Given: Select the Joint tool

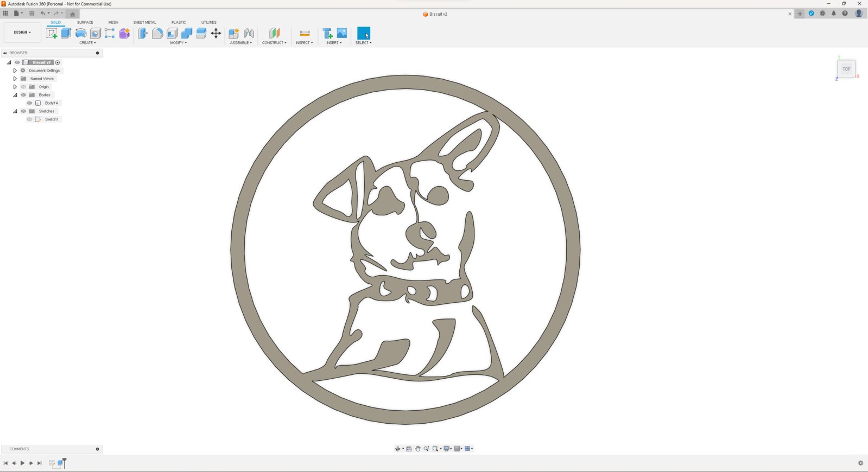Looking at the screenshot, I should point(249,33).
